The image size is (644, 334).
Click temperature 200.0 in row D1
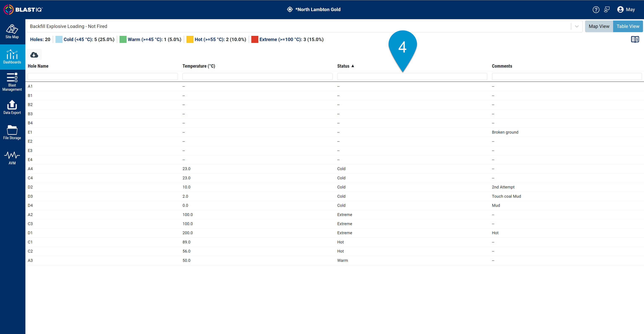pyautogui.click(x=187, y=233)
